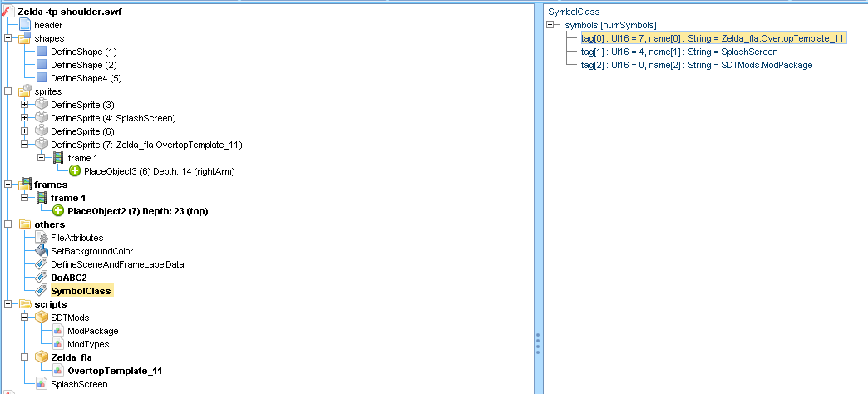Select the DoABC2 tag
Image resolution: width=868 pixels, height=394 pixels.
(x=69, y=278)
